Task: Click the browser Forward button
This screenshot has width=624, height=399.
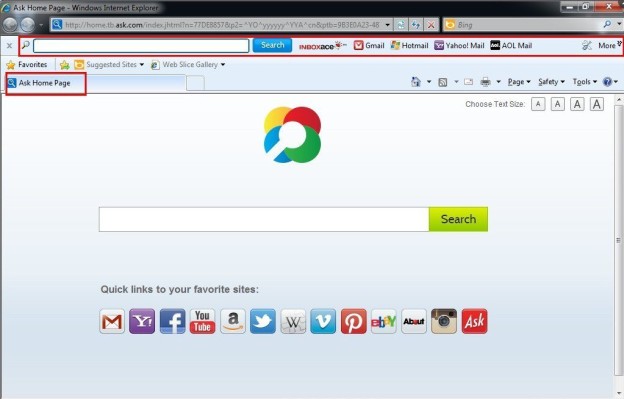Action: [27, 25]
